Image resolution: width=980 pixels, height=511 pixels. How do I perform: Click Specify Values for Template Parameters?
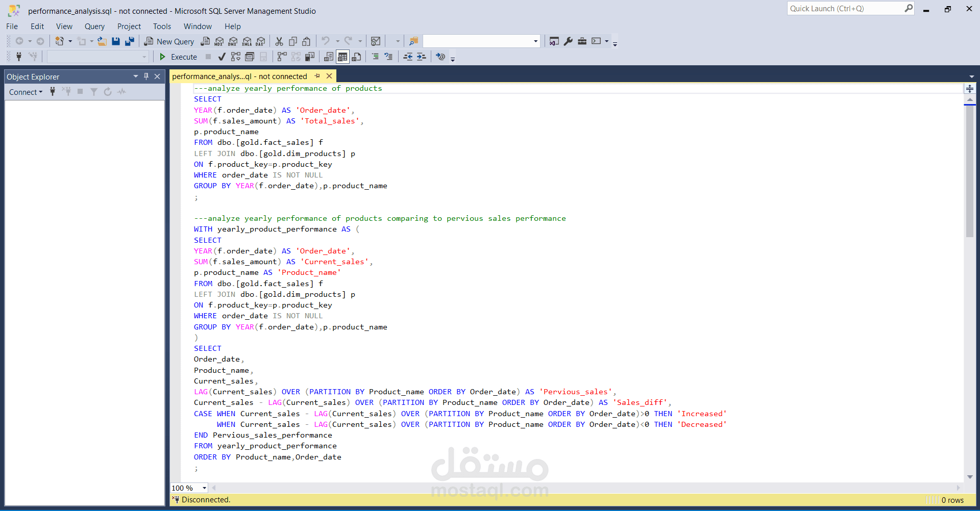tap(440, 57)
